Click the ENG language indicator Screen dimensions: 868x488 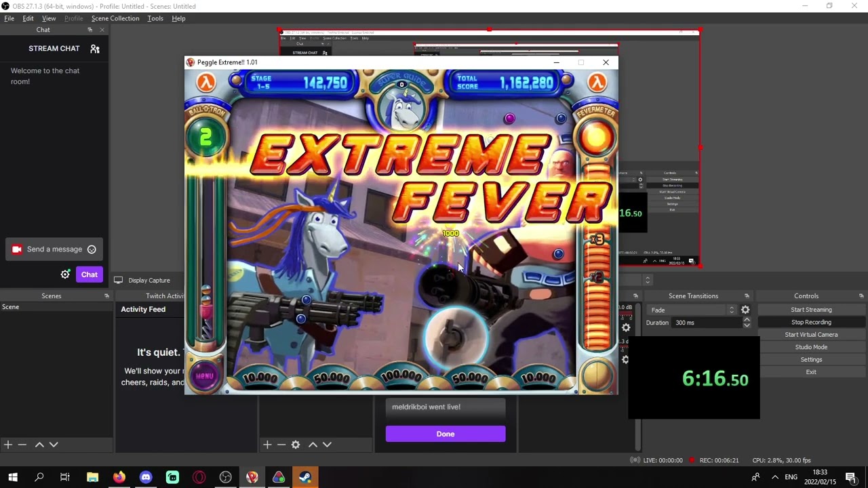click(791, 477)
